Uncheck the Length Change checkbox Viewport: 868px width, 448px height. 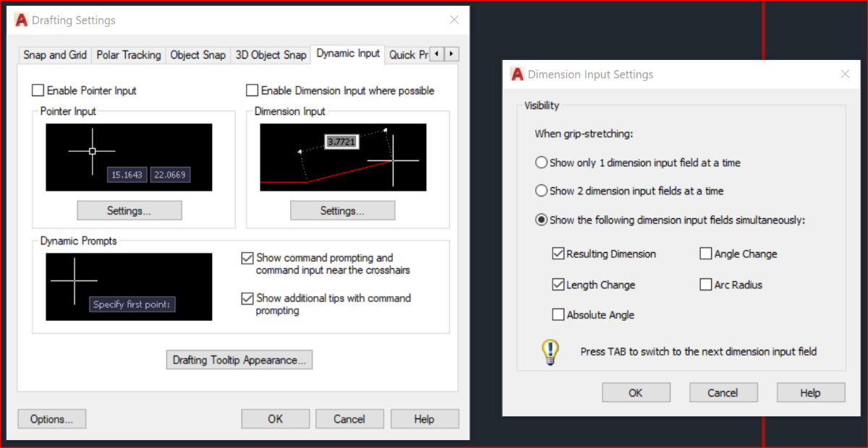[558, 285]
